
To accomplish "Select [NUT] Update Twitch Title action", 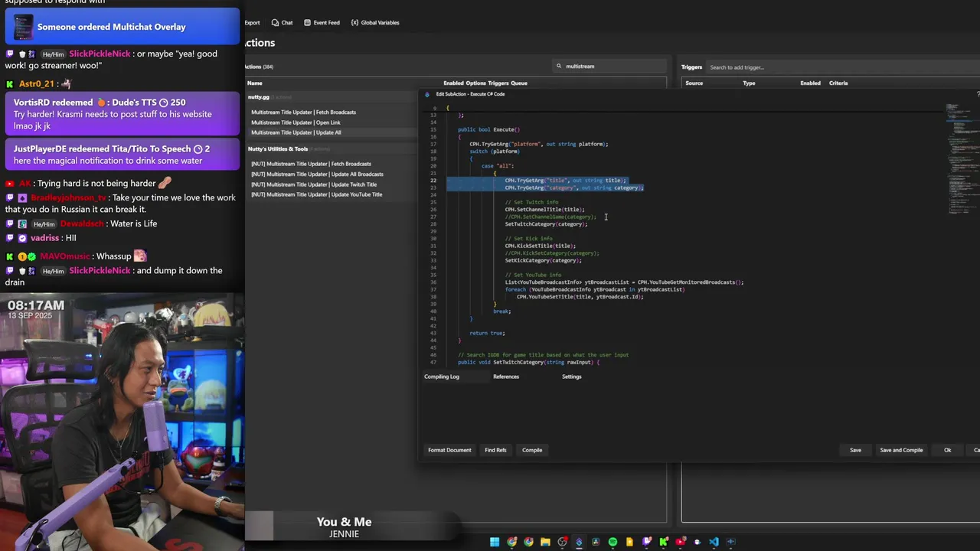I will (x=314, y=184).
